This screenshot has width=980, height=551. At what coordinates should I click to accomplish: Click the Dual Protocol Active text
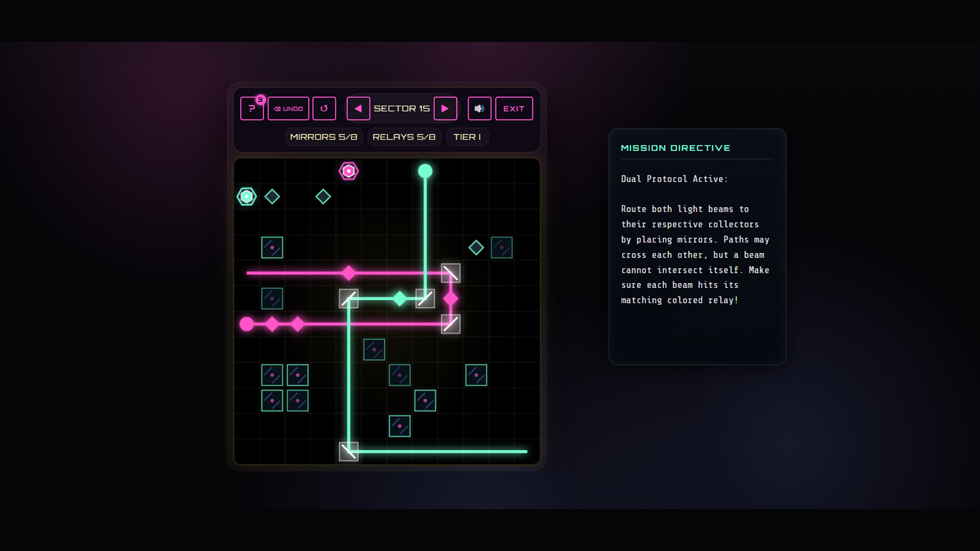pyautogui.click(x=674, y=179)
